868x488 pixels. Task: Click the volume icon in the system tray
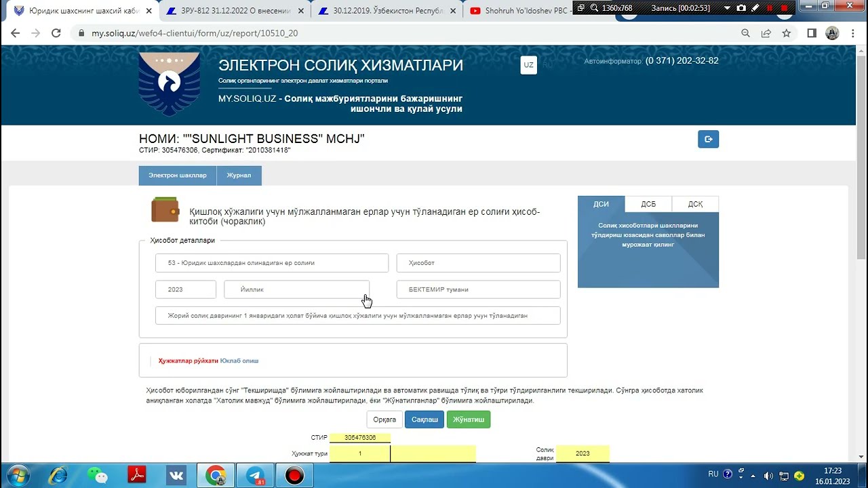(x=768, y=475)
